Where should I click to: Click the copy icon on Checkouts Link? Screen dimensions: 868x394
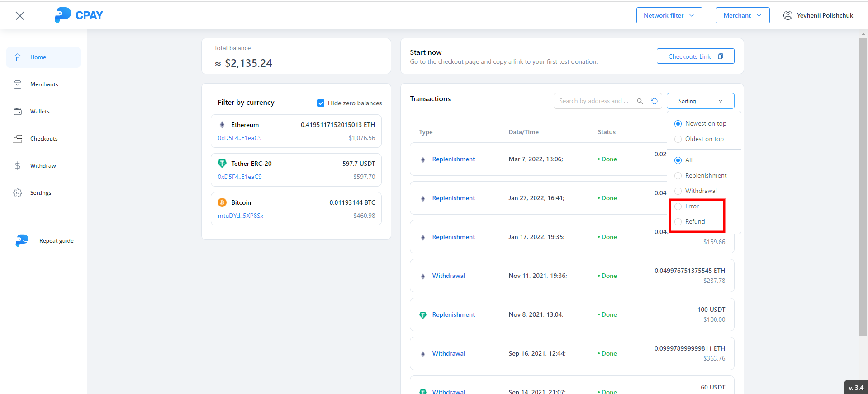721,56
